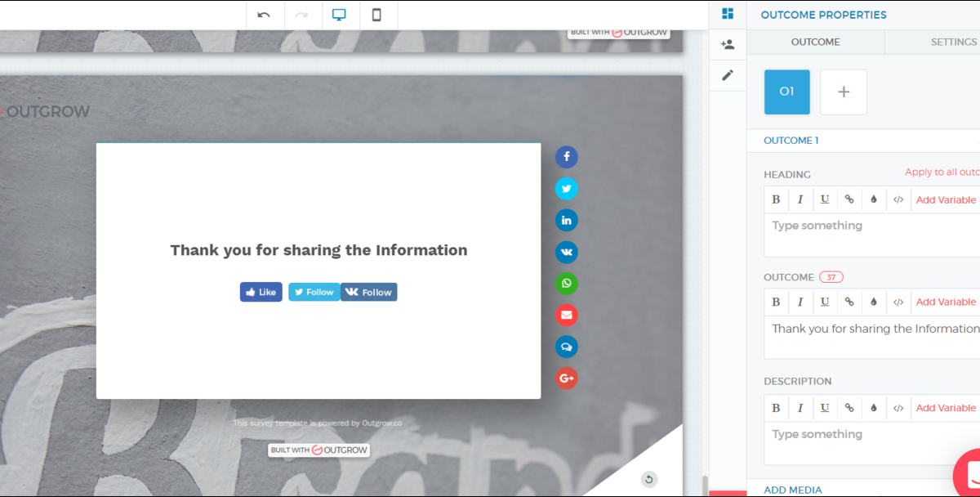Switch to desktop preview mode

click(339, 15)
